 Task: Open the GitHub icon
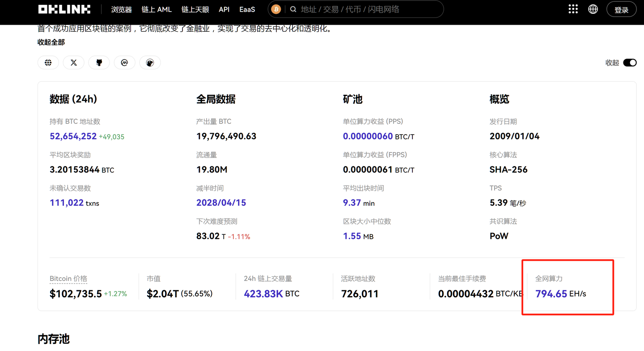(x=99, y=62)
